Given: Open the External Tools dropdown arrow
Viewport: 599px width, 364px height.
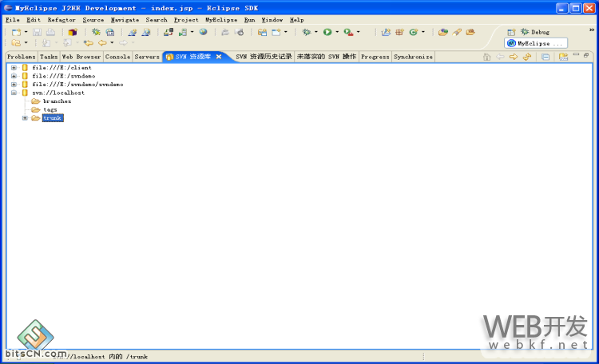Looking at the screenshot, I should tap(358, 32).
